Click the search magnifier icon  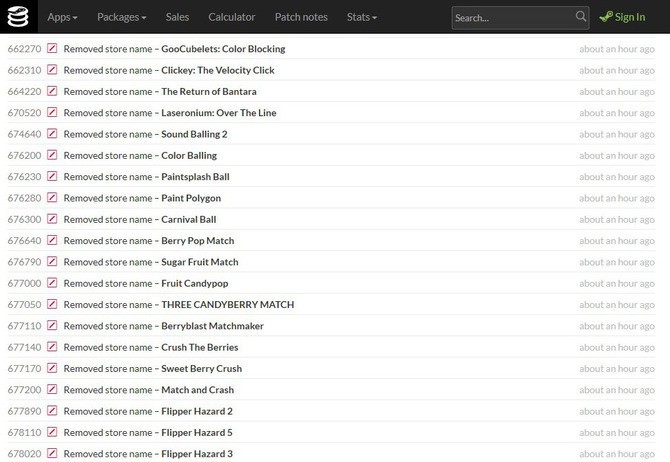click(581, 16)
